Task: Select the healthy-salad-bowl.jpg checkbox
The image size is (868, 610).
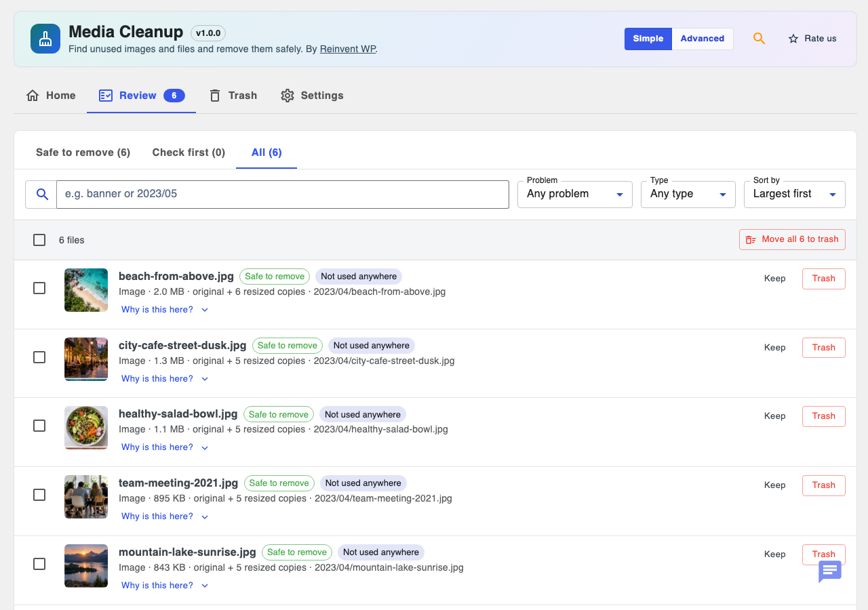Action: (x=39, y=426)
